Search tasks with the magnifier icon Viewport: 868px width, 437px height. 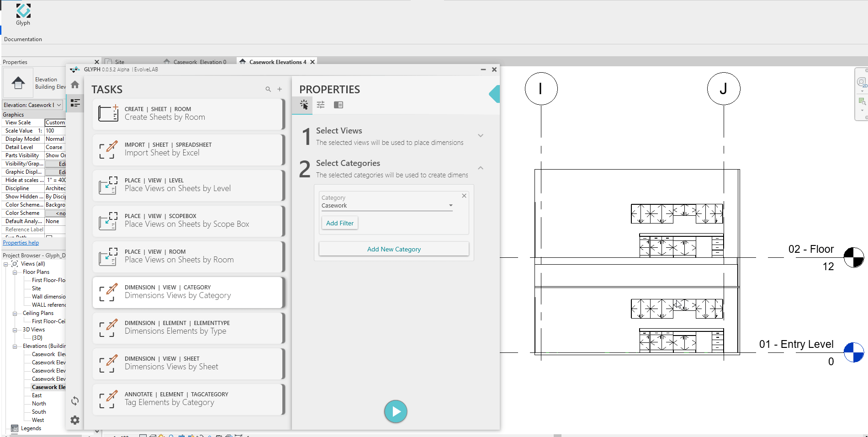pyautogui.click(x=268, y=89)
